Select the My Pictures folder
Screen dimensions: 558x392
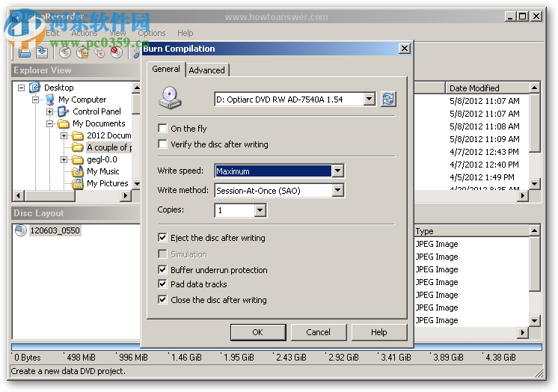[108, 183]
